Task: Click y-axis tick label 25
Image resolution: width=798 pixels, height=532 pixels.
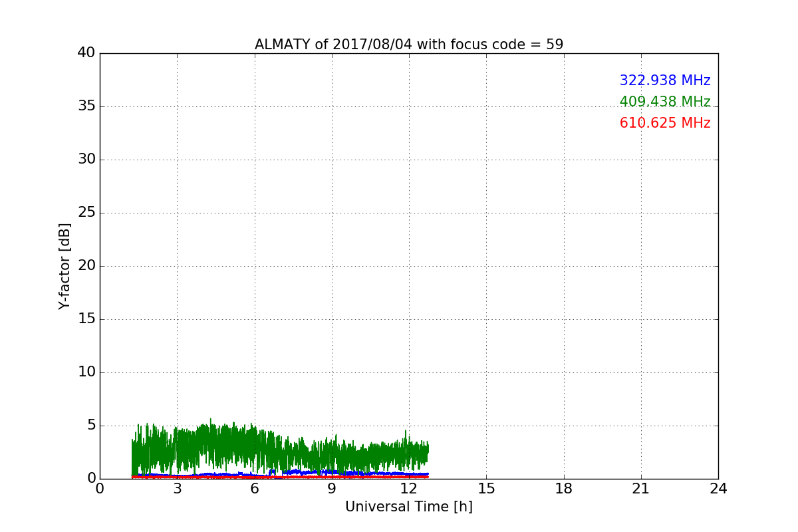Action: (86, 213)
